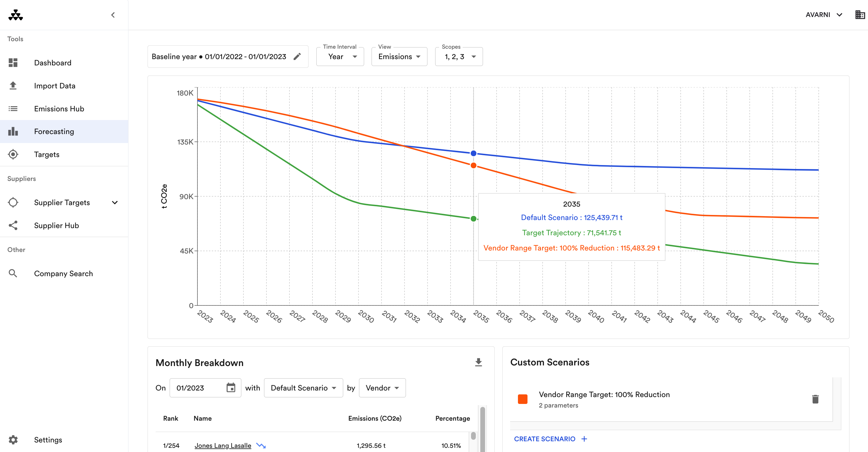The image size is (868, 452).
Task: Click the CREATE SCENARIO button
Action: coord(550,439)
